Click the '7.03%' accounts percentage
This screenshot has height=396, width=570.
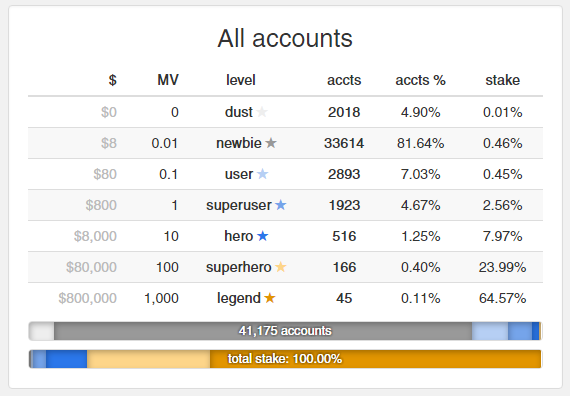pos(421,174)
